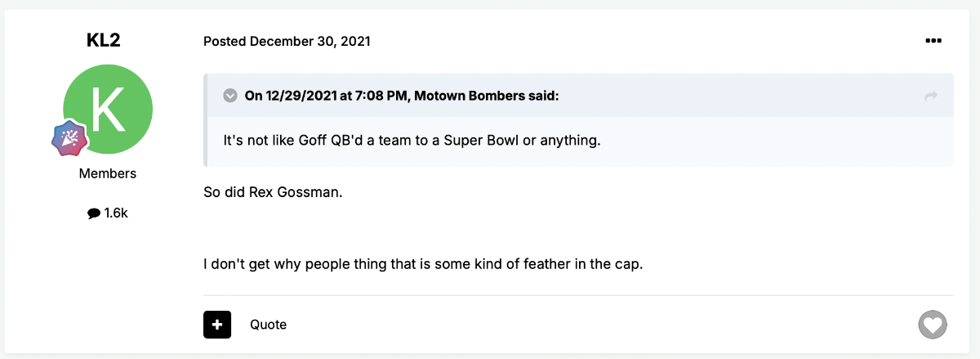This screenshot has height=359, width=980.
Task: Click the Members group label
Action: tap(108, 173)
